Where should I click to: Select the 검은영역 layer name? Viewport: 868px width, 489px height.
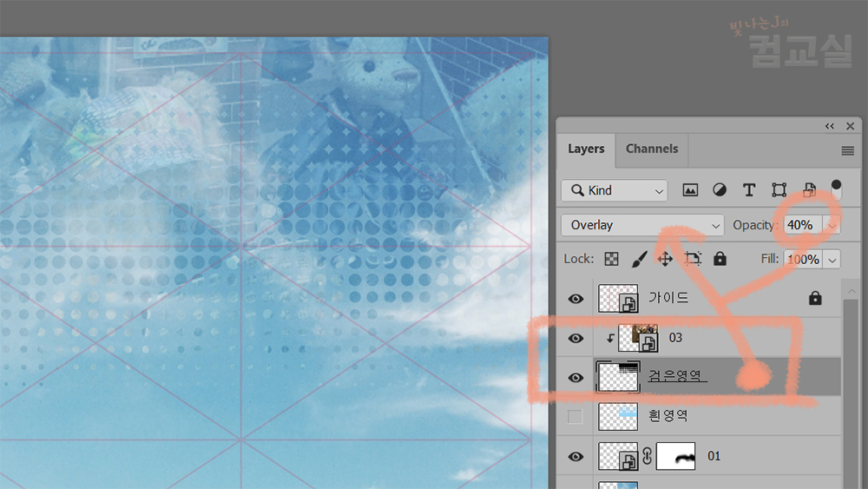[677, 376]
